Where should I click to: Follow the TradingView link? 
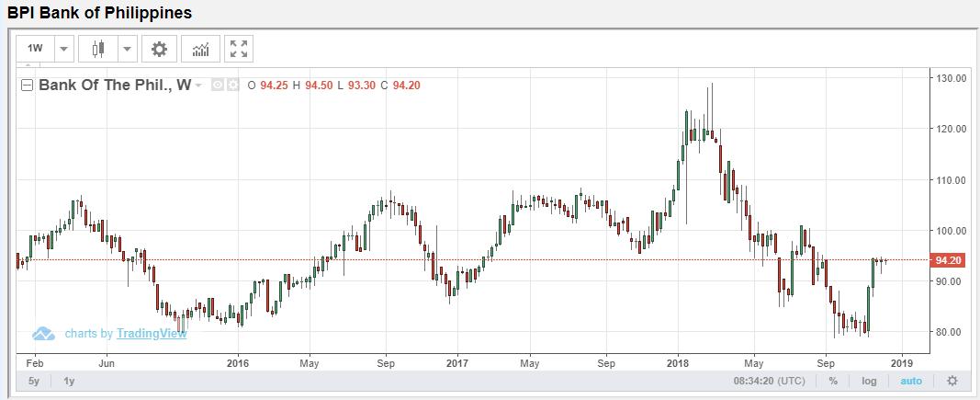pyautogui.click(x=151, y=334)
